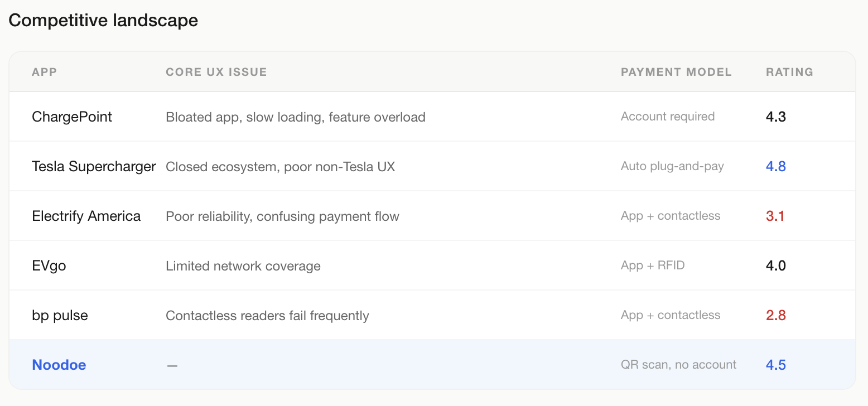Click Electrify America's 3.1 rating

click(775, 216)
